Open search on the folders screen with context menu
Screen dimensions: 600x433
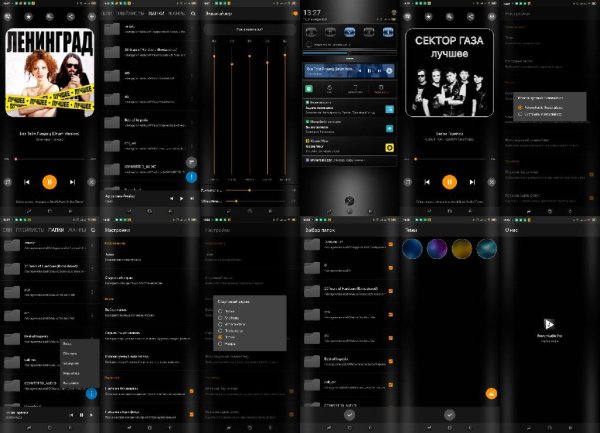pyautogui.click(x=93, y=230)
